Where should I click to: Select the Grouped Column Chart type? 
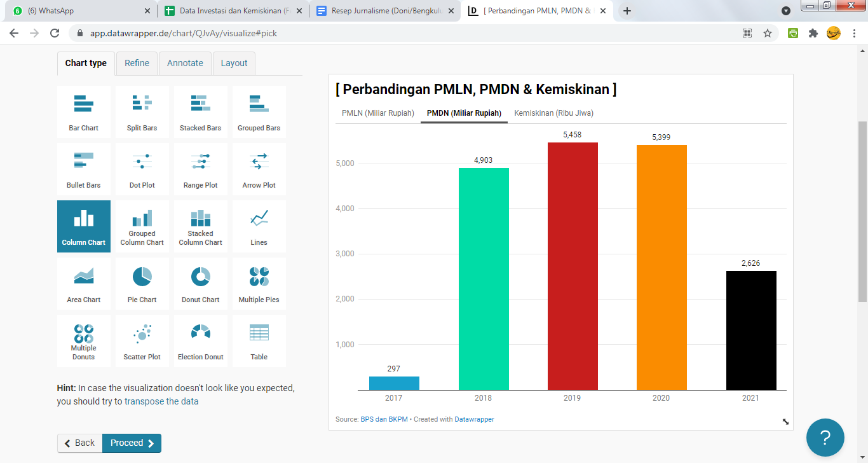tap(142, 226)
